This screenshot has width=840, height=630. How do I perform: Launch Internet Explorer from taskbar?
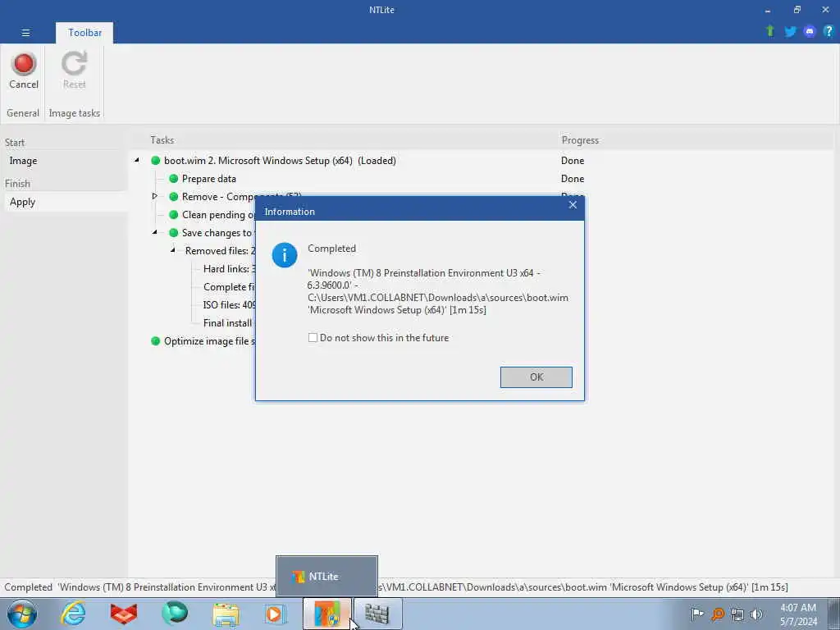click(x=73, y=614)
